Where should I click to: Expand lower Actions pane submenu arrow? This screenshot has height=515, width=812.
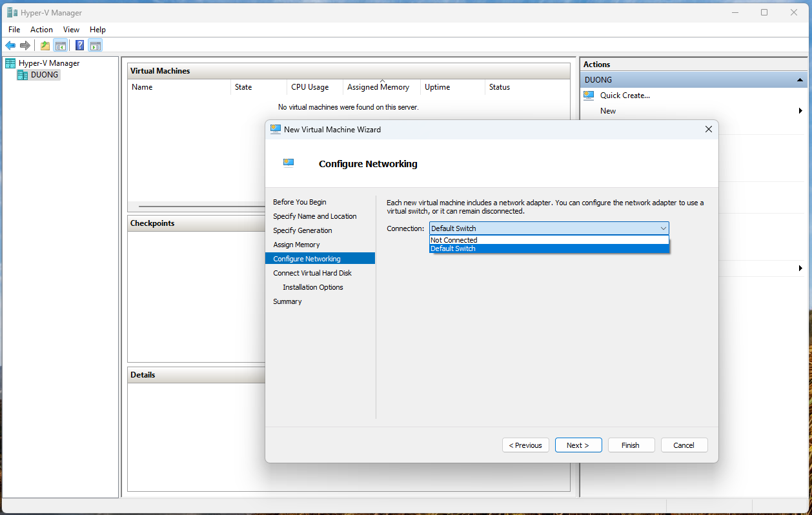(800, 268)
